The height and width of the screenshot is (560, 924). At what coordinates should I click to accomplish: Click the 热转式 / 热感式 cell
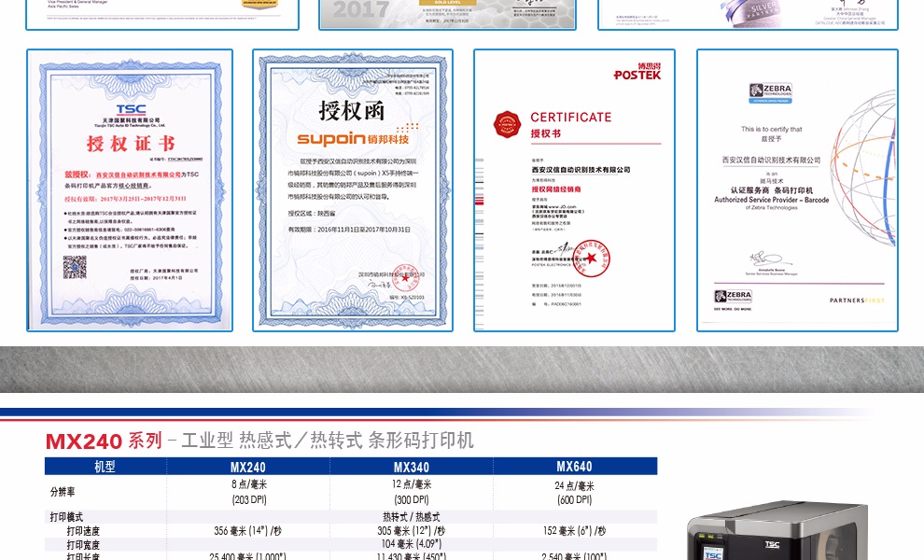point(412,517)
